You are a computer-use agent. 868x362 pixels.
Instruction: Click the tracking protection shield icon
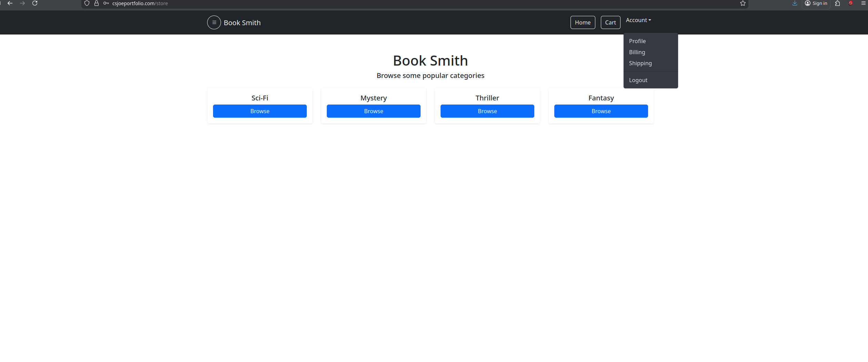(87, 3)
